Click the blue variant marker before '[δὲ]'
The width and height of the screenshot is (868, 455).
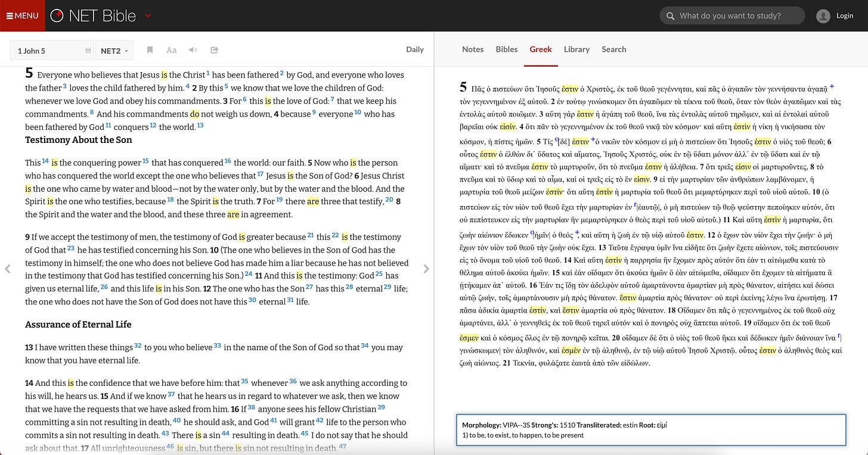557,140
